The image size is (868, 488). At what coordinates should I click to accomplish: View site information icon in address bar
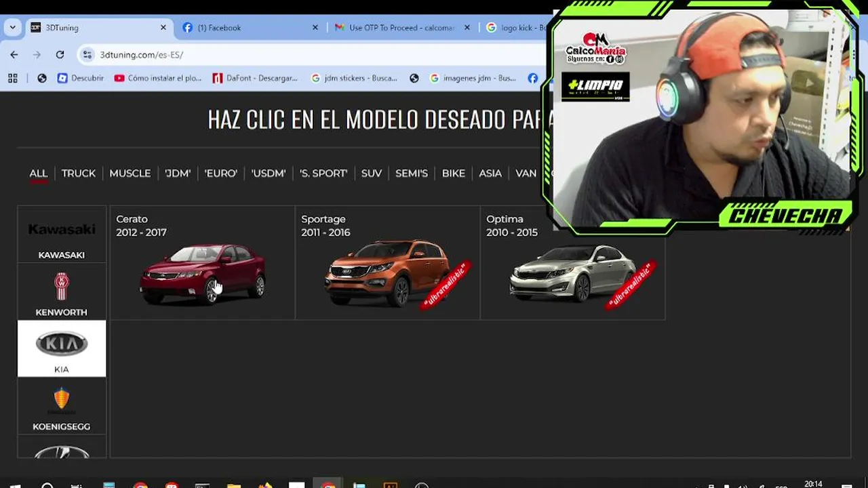point(87,55)
